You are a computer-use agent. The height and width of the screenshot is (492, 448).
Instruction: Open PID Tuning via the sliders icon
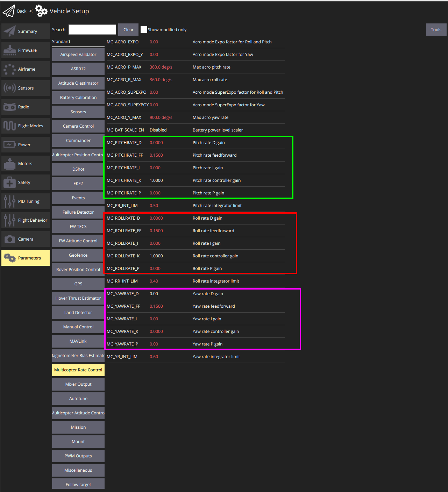[9, 201]
